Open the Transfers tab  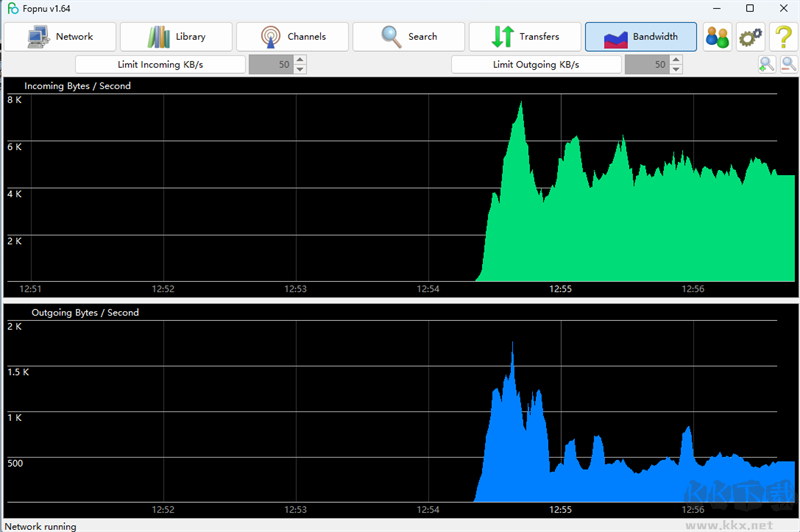click(525, 37)
